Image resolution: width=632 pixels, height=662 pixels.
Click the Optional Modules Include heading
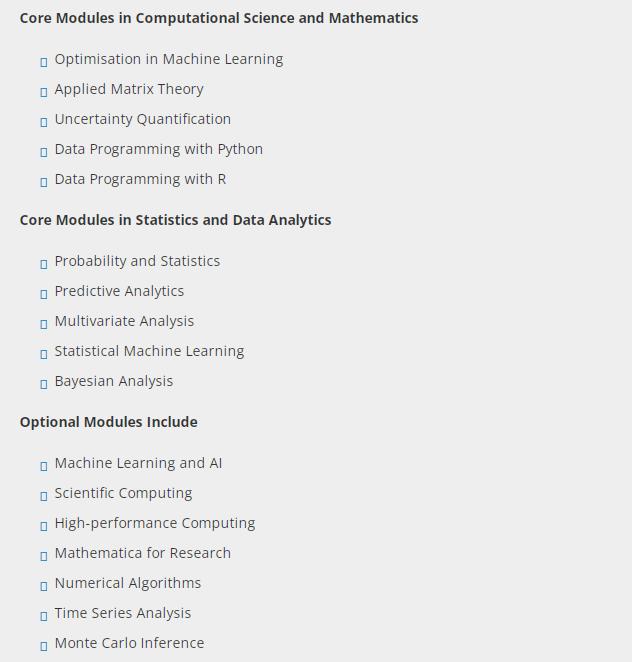(x=108, y=422)
